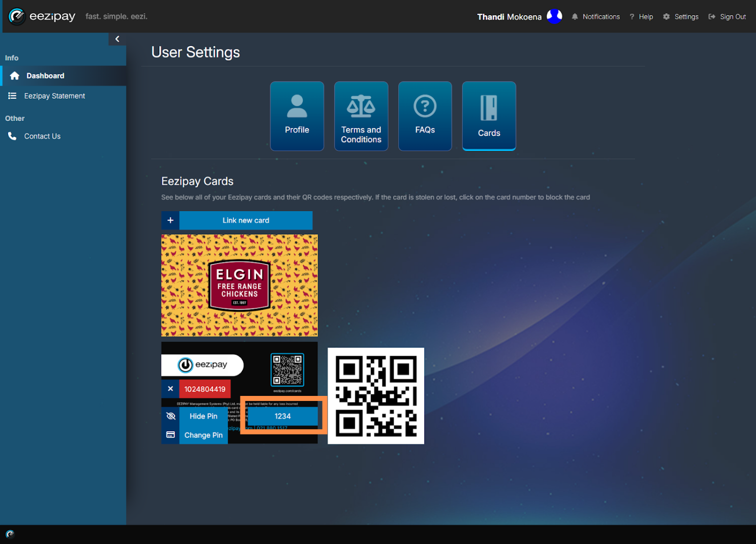Viewport: 756px width, 544px height.
Task: Collapse the sidebar with chevron arrow
Action: coord(117,39)
